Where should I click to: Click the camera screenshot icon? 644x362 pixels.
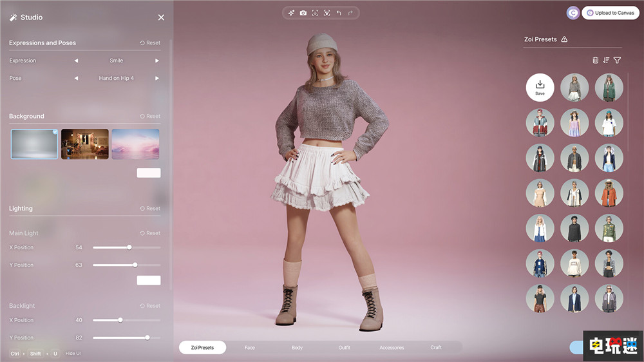click(303, 13)
